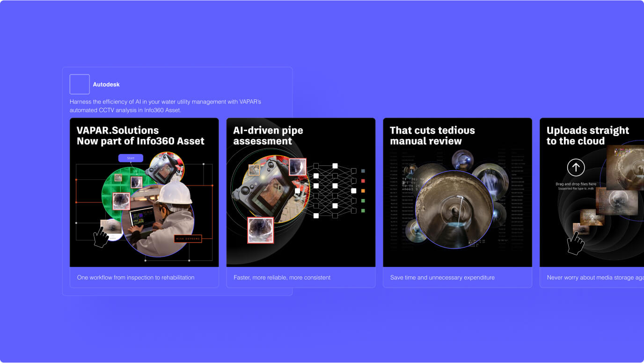Select the orange output square of the neural network
The height and width of the screenshot is (363, 644).
363,191
